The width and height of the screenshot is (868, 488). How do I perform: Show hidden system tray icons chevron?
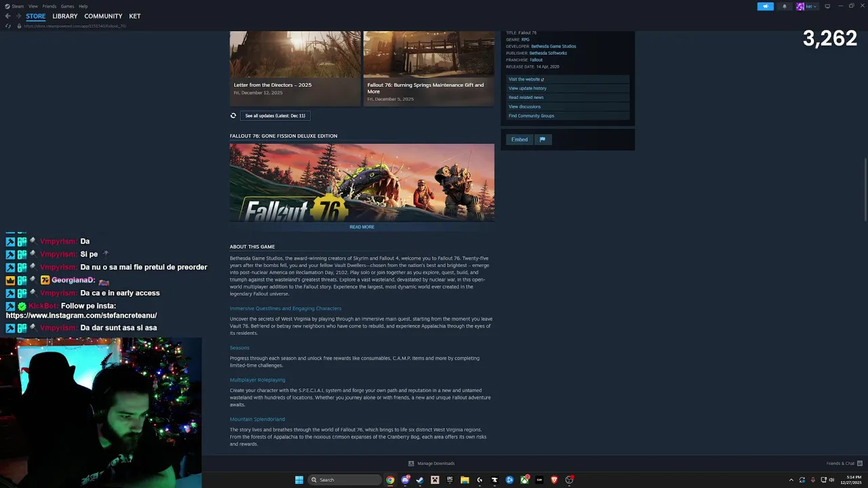tap(791, 480)
